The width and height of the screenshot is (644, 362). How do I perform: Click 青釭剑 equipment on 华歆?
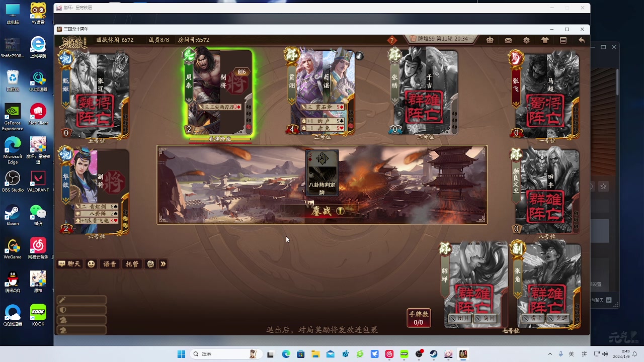(96, 207)
